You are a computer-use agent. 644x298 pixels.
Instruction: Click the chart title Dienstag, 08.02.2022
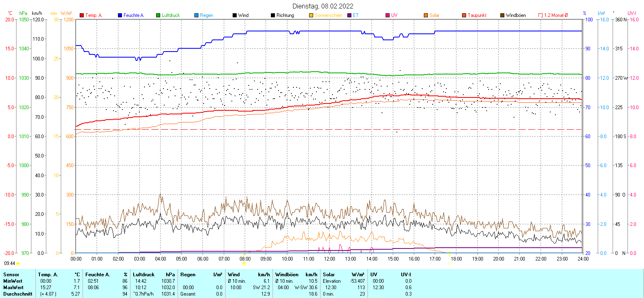click(x=322, y=6)
